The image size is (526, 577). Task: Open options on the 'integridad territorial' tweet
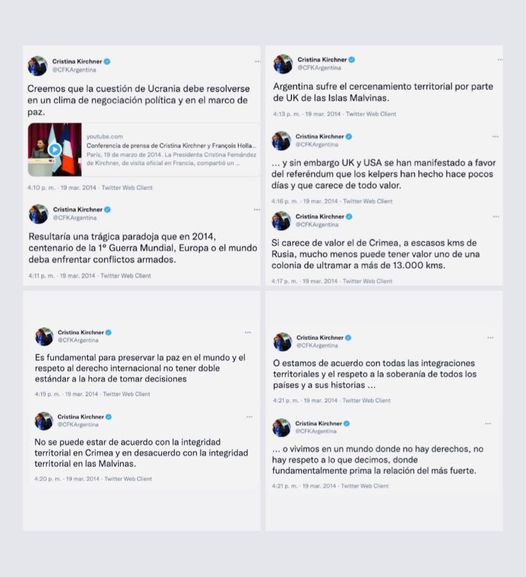click(249, 417)
